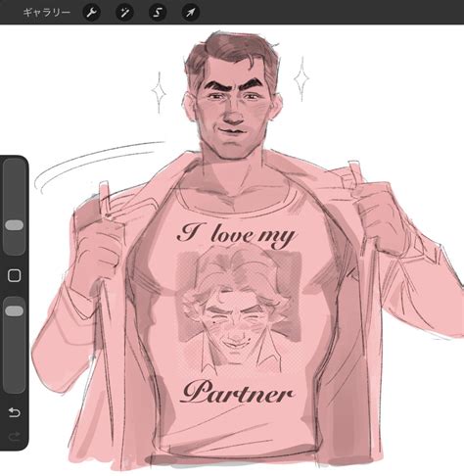Click the sparkle right of the man's head
464x476 pixels.
tap(302, 78)
